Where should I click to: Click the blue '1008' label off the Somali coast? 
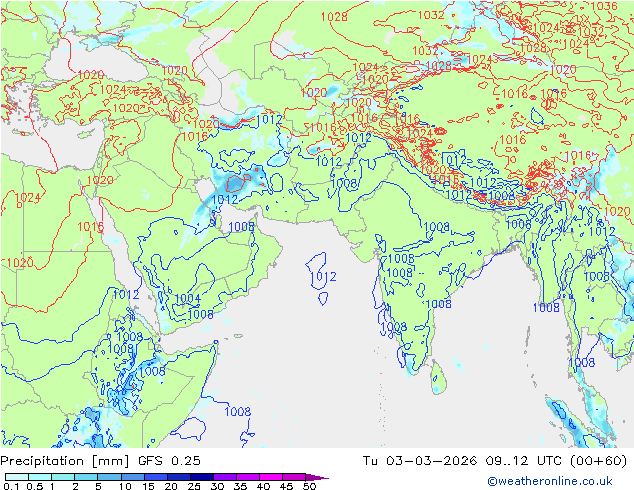(x=238, y=412)
